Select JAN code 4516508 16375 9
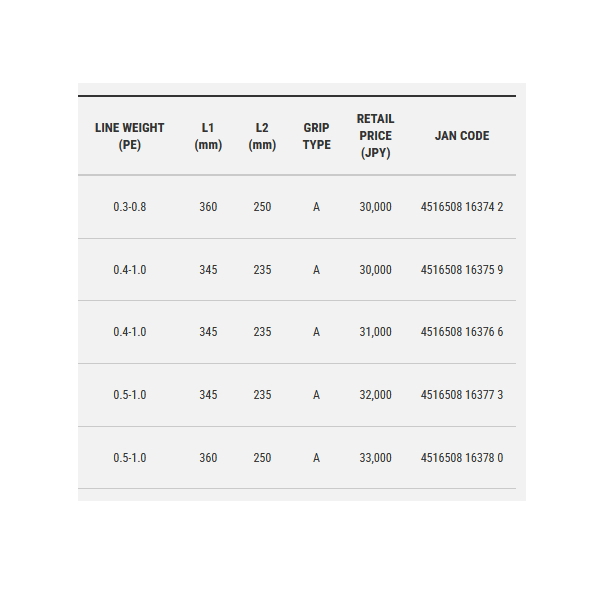 click(462, 270)
